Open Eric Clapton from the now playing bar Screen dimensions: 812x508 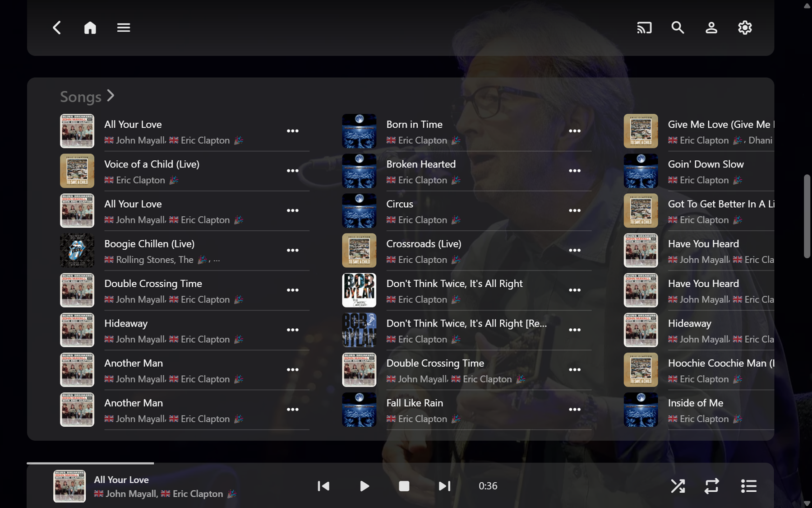(x=198, y=494)
